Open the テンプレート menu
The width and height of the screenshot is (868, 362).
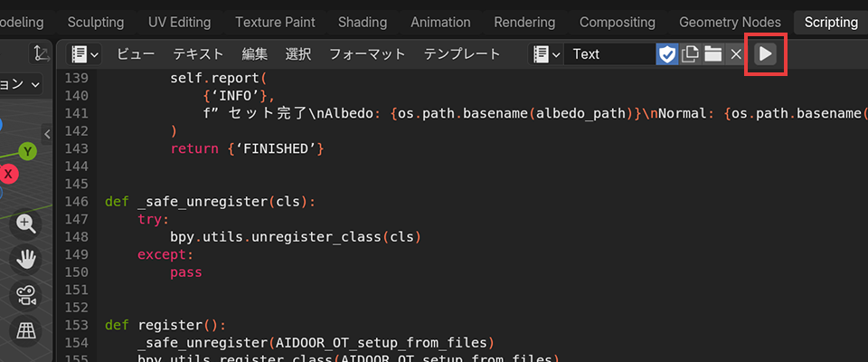pyautogui.click(x=462, y=54)
